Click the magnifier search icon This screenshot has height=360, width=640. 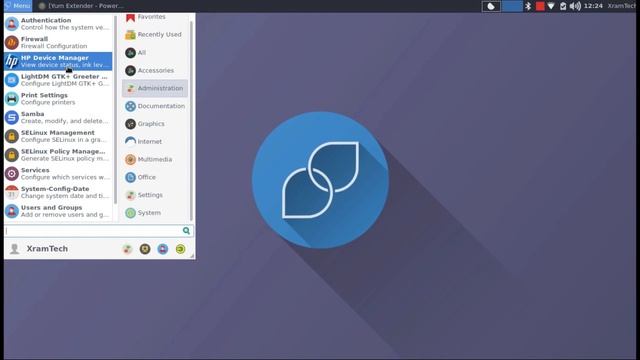[186, 231]
